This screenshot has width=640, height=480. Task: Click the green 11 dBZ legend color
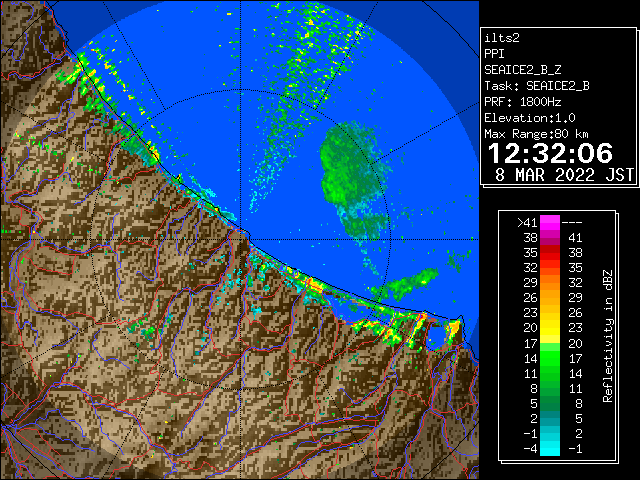[x=550, y=373]
